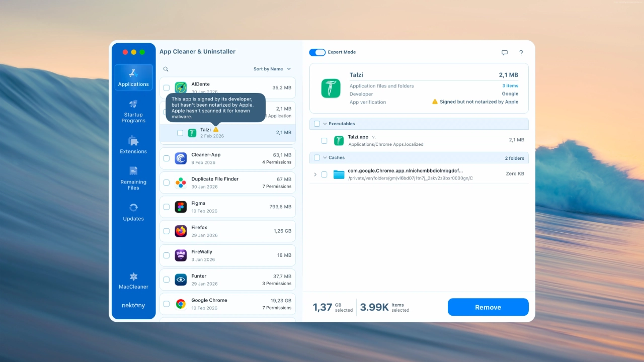The image size is (644, 362).
Task: Open 7 Permissions for Google Chrome
Action: [x=277, y=308]
